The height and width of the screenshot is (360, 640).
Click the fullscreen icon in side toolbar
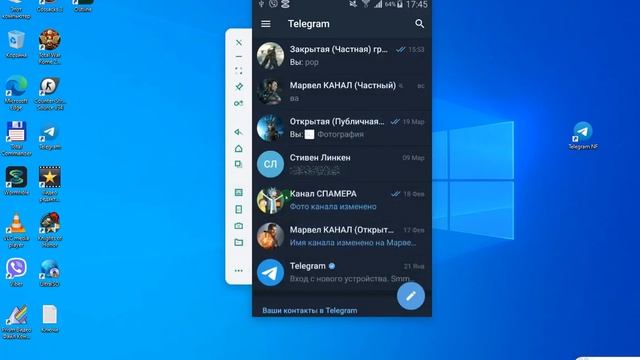pos(239,71)
